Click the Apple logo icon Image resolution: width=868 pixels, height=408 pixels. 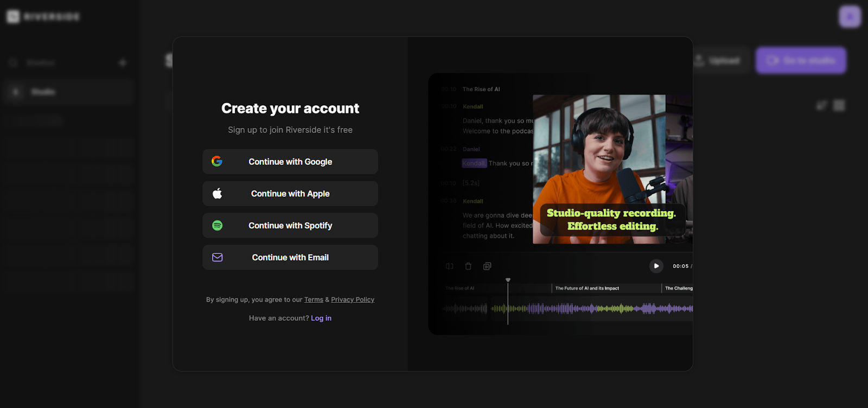217,194
